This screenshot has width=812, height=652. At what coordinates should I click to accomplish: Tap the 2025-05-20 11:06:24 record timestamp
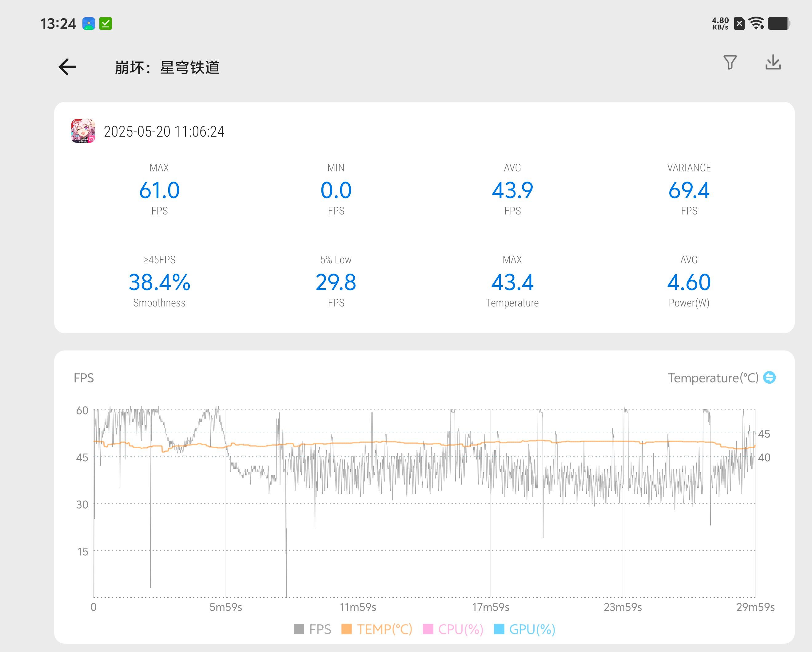164,131
